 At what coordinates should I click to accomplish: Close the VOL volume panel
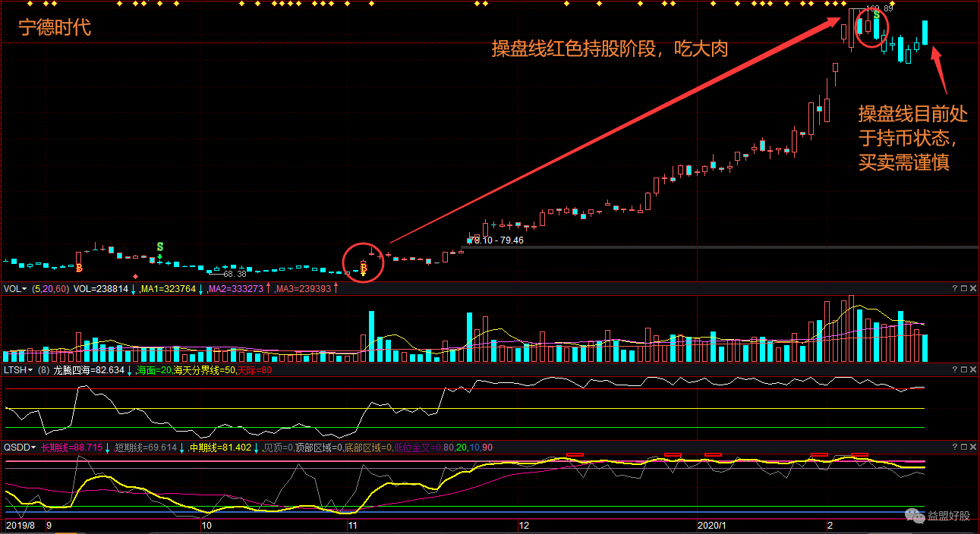click(x=973, y=289)
